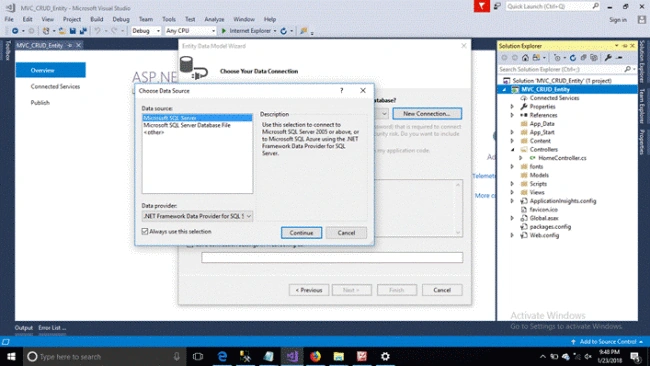Image resolution: width=650 pixels, height=366 pixels.
Task: Click the Continue button
Action: (x=301, y=233)
